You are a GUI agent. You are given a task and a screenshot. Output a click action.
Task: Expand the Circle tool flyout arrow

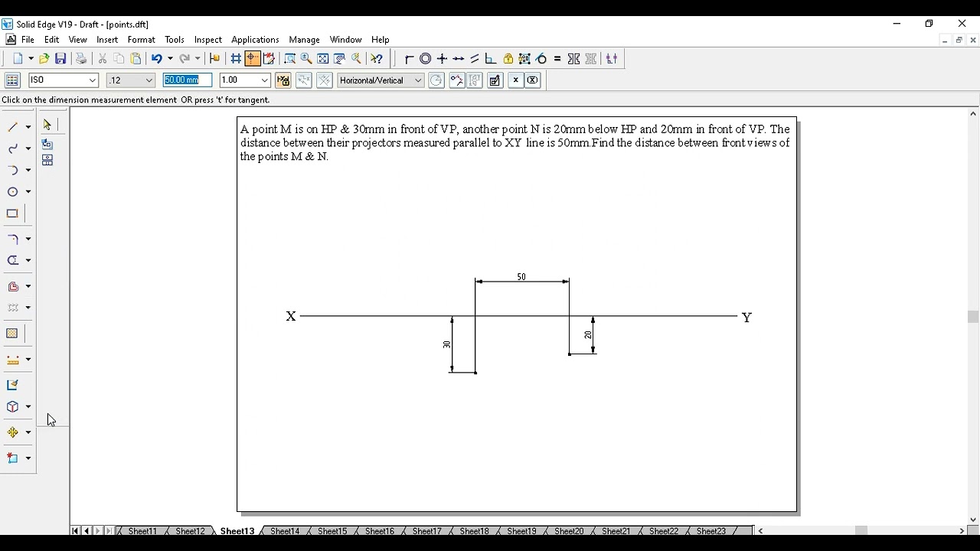(28, 192)
